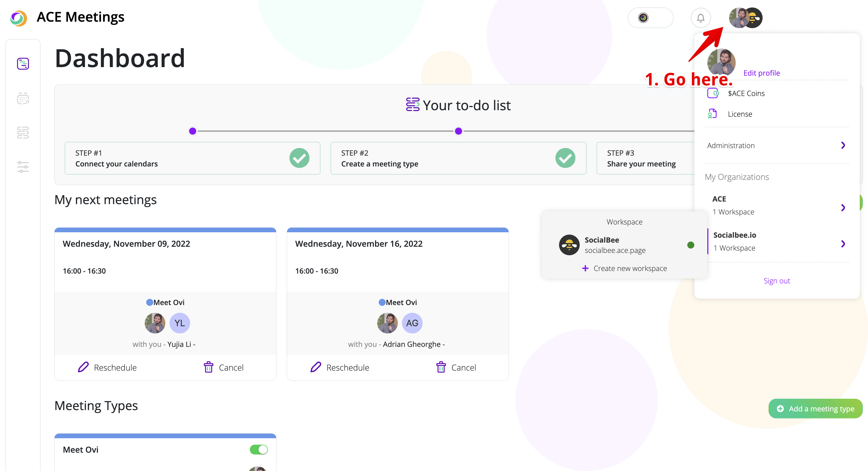Click the ACE Meetings logo
This screenshot has height=471, width=868.
tap(19, 18)
